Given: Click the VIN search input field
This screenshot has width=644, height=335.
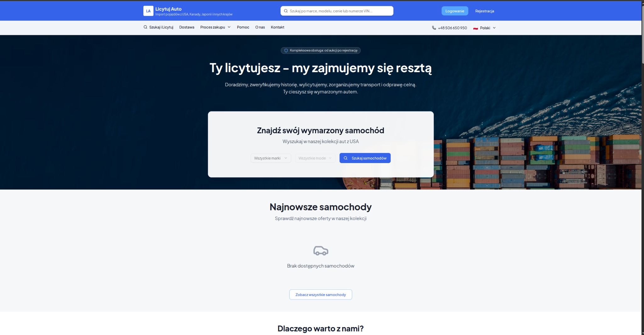Looking at the screenshot, I should coord(336,10).
